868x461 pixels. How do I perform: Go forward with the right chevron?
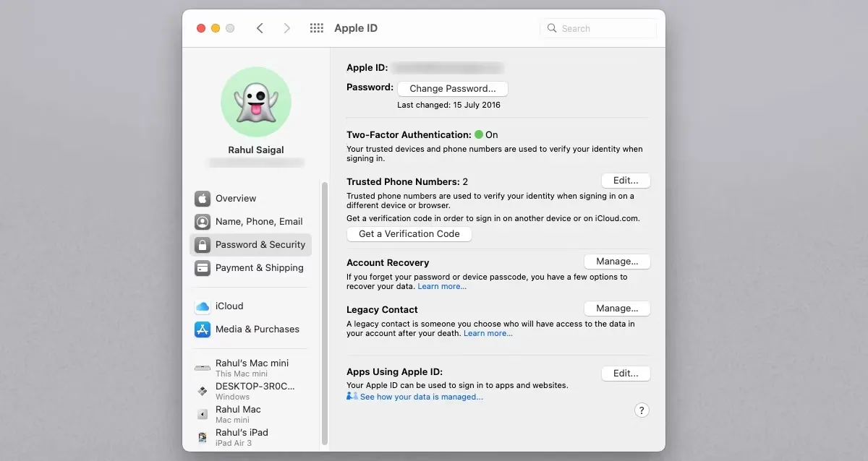tap(287, 28)
